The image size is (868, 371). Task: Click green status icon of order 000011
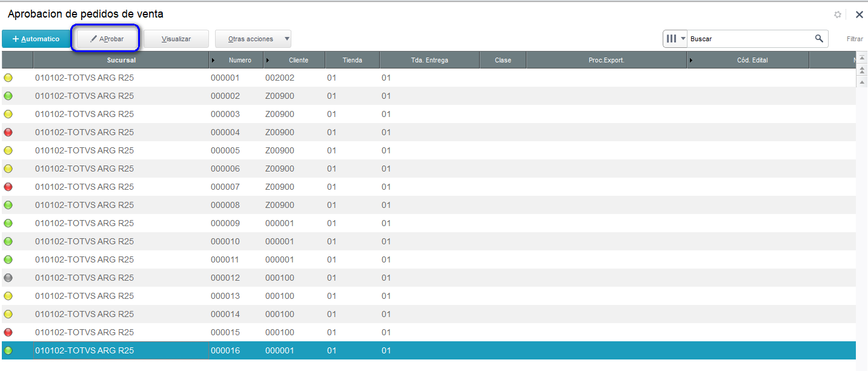point(8,259)
